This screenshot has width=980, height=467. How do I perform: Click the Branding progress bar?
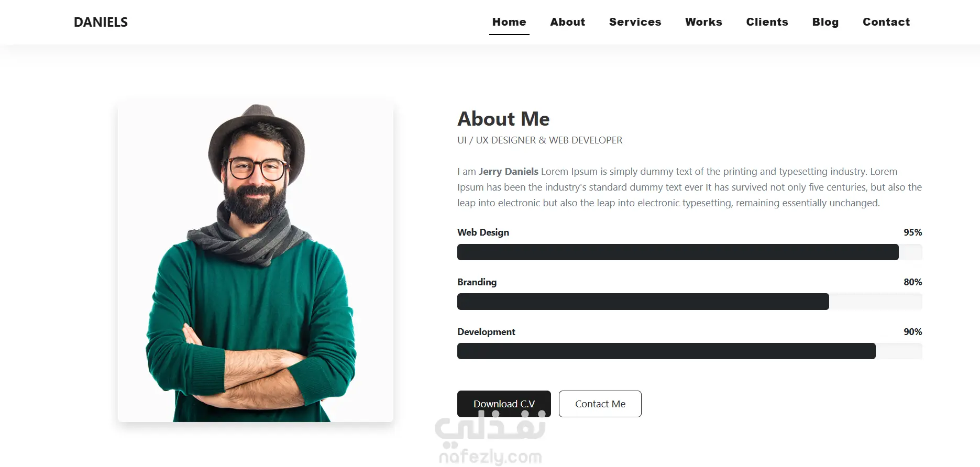pos(690,302)
